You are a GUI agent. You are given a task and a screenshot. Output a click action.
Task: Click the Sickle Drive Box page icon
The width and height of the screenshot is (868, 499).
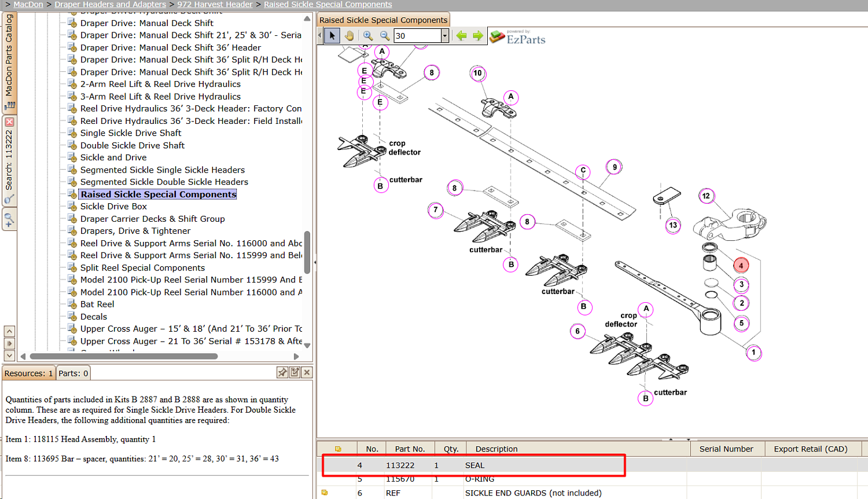point(72,206)
